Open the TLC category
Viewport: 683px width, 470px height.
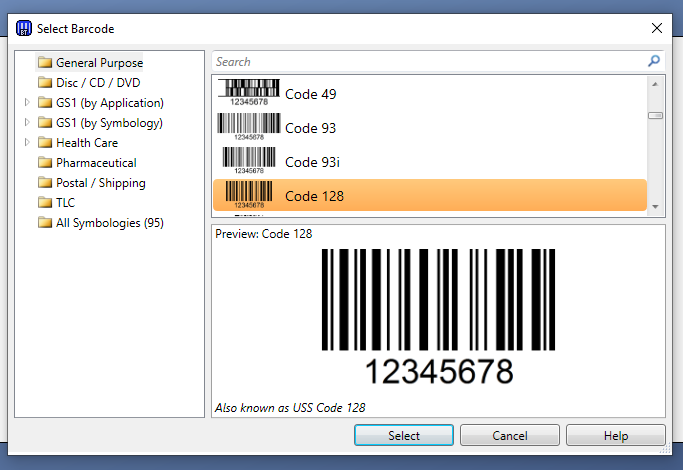[x=65, y=203]
